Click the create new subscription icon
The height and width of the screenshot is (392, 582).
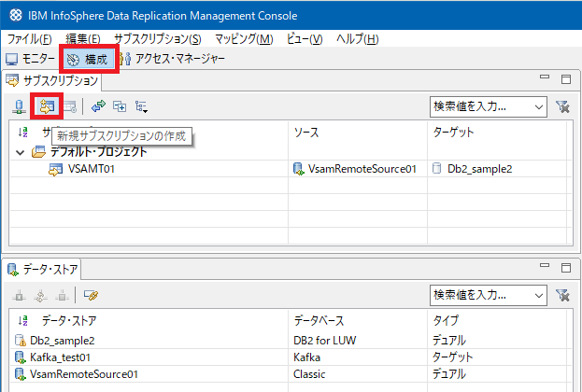tap(47, 106)
